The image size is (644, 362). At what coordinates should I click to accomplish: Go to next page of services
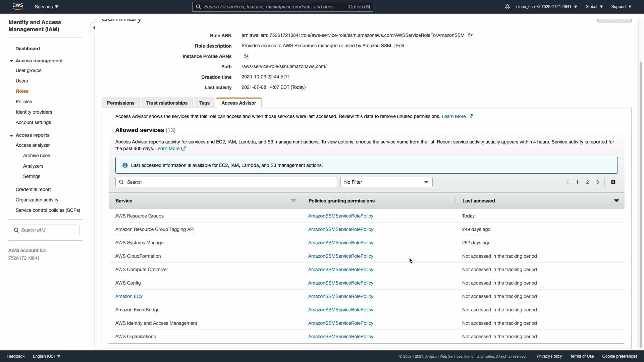pos(597,182)
